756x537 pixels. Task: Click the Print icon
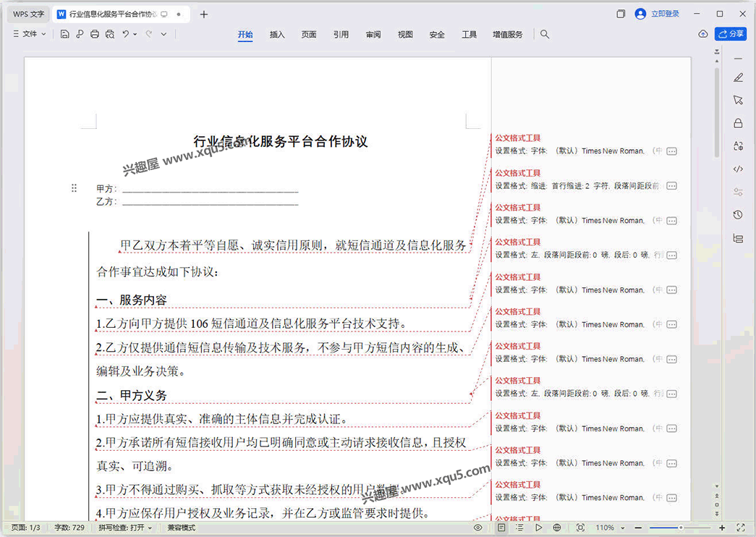coord(95,34)
